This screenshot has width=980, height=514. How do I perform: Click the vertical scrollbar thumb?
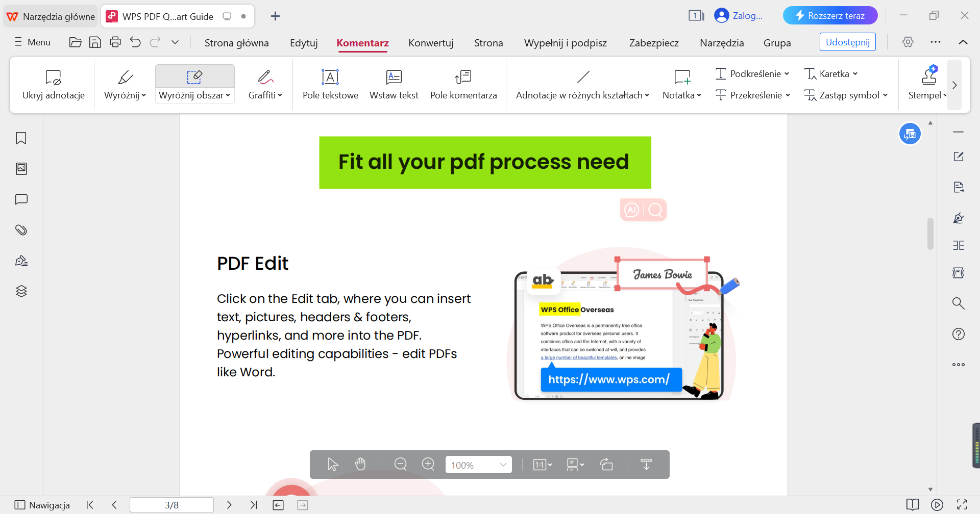(930, 234)
